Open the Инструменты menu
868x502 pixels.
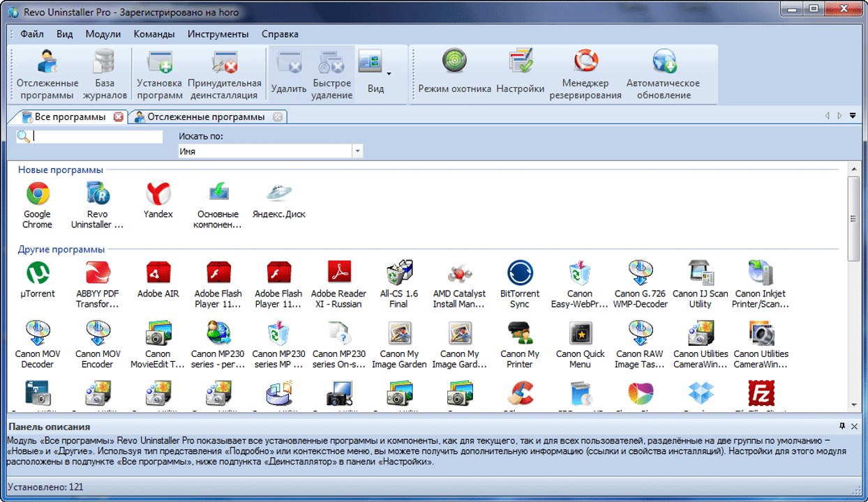tap(218, 33)
